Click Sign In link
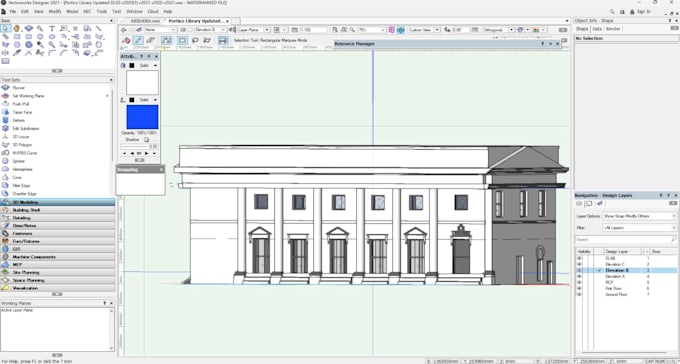 644,12
